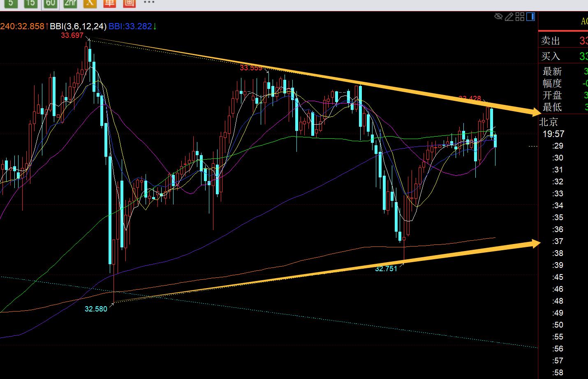Toggle the blue side panel icon

tap(530, 16)
